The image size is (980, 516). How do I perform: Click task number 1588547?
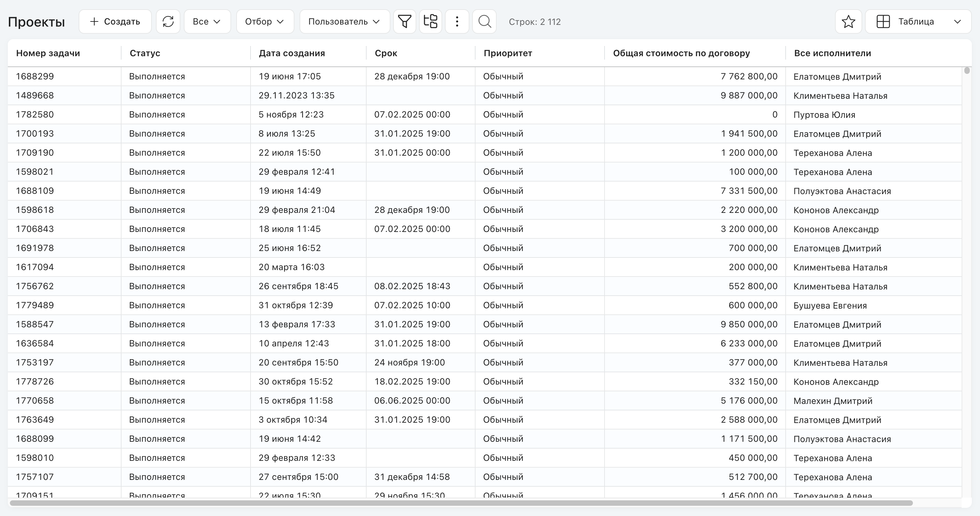[x=35, y=324]
